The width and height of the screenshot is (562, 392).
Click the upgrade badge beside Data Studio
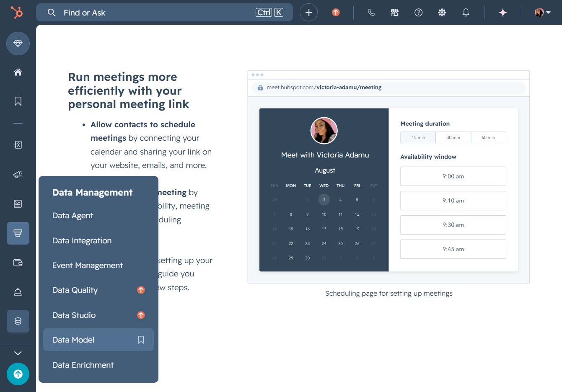[141, 315]
